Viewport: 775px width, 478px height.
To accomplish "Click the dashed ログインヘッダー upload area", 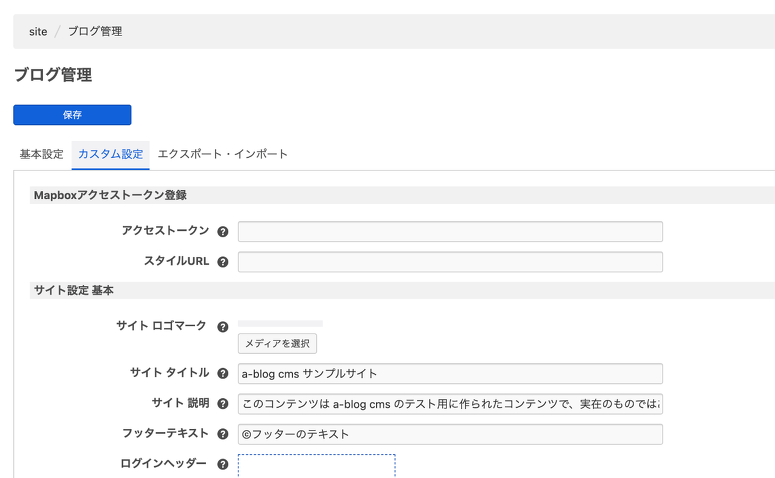I will 316,466.
